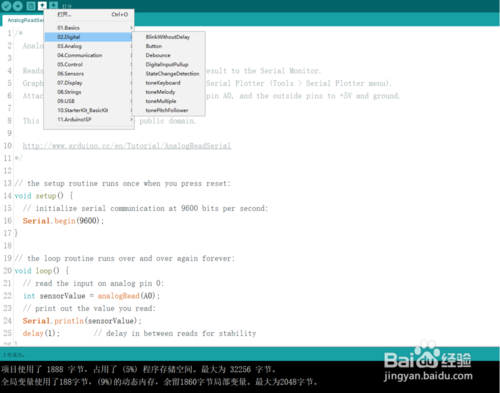This screenshot has width=500, height=393.
Task: Click the New sketch toolbar icon
Action: [x=31, y=6]
